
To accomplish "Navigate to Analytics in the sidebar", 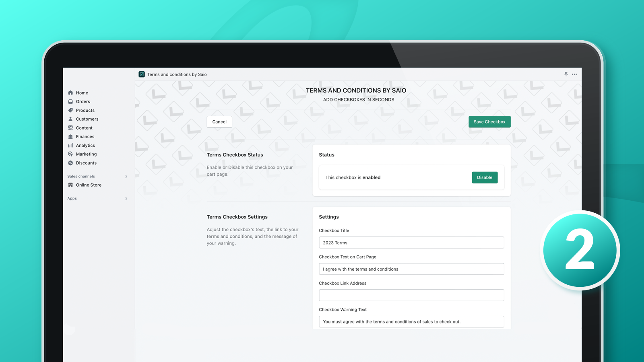I will 85,146.
